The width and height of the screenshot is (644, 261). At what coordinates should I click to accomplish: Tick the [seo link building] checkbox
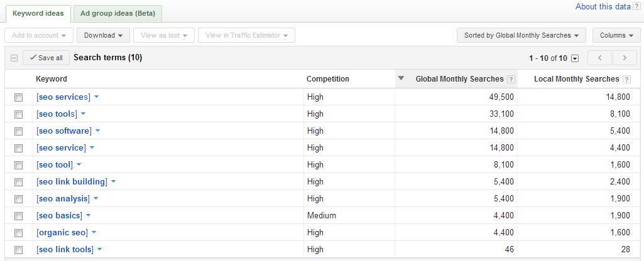pos(18,182)
